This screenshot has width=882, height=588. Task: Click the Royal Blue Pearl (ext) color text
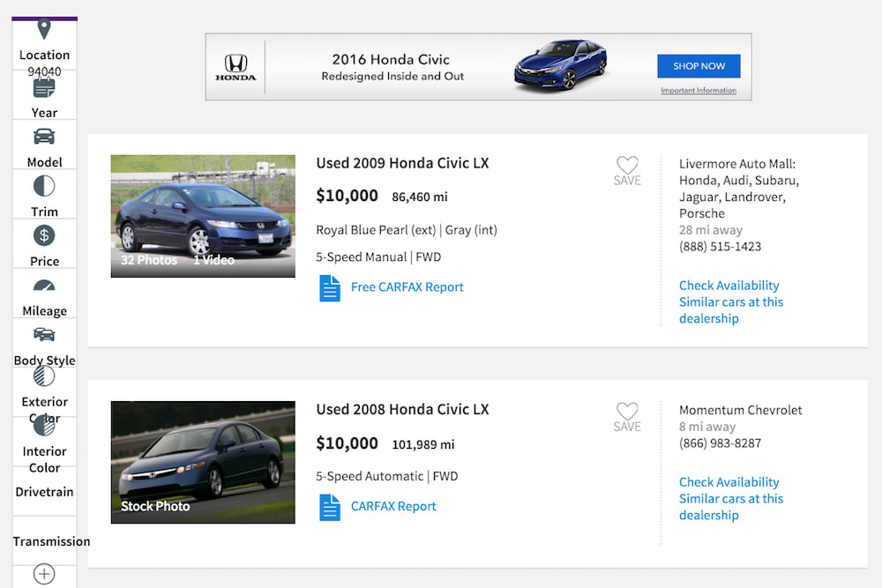(x=376, y=230)
